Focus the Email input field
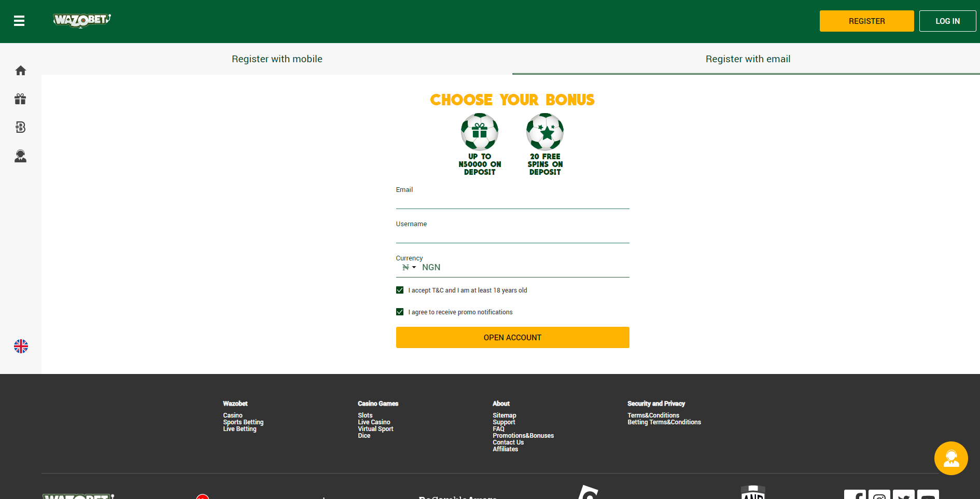This screenshot has width=980, height=499. coord(513,202)
